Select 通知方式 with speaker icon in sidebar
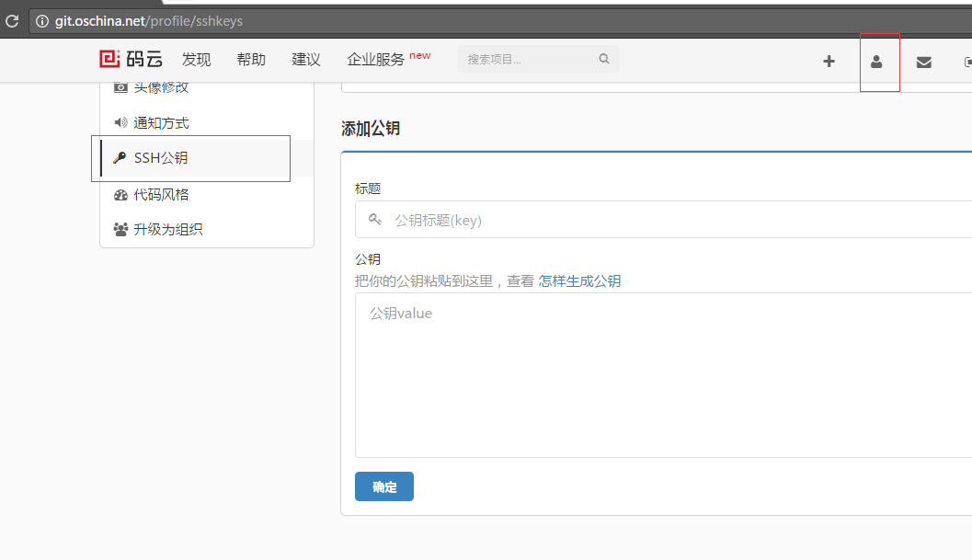Screen dimensions: 972x560 click(x=161, y=122)
